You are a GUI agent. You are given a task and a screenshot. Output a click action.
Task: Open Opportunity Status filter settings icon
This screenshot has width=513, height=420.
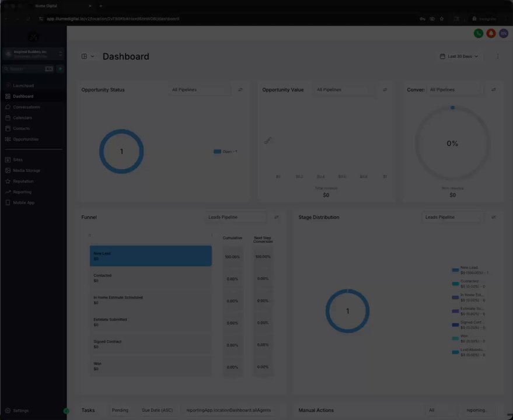pyautogui.click(x=240, y=90)
